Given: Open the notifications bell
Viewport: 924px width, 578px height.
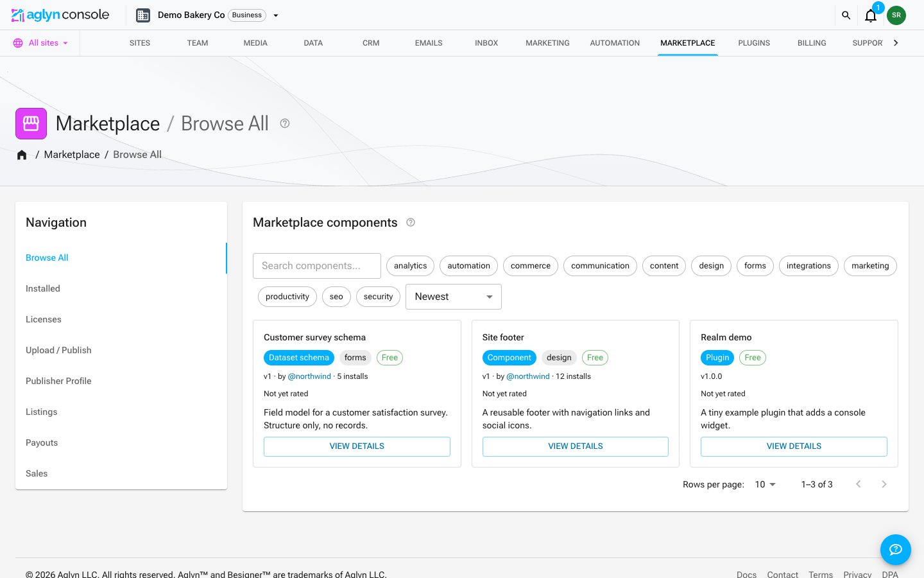Looking at the screenshot, I should [871, 15].
